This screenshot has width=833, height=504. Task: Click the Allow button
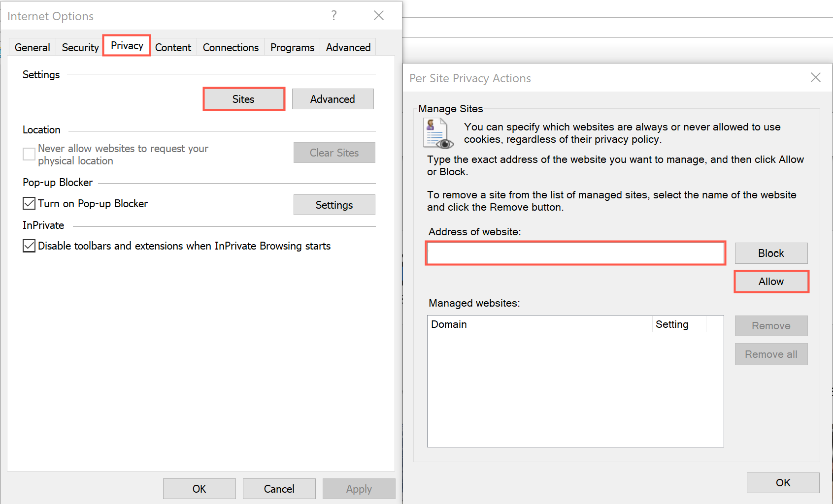[770, 281]
